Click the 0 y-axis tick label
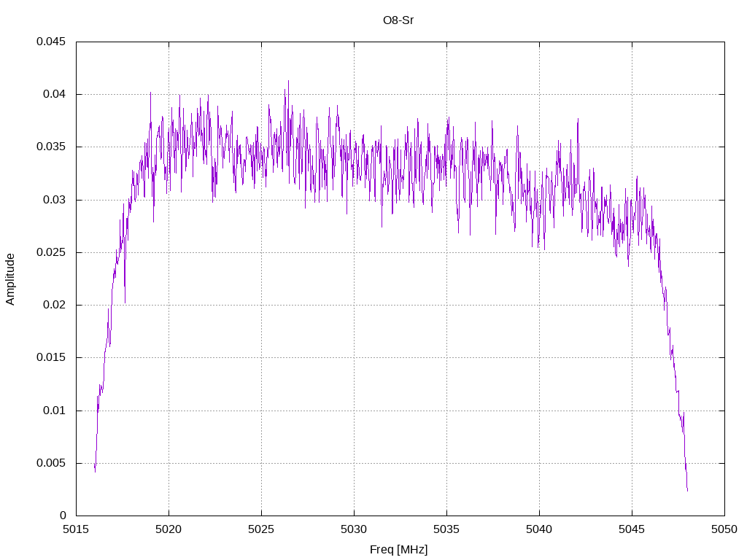This screenshot has height=560, width=747. [x=63, y=516]
